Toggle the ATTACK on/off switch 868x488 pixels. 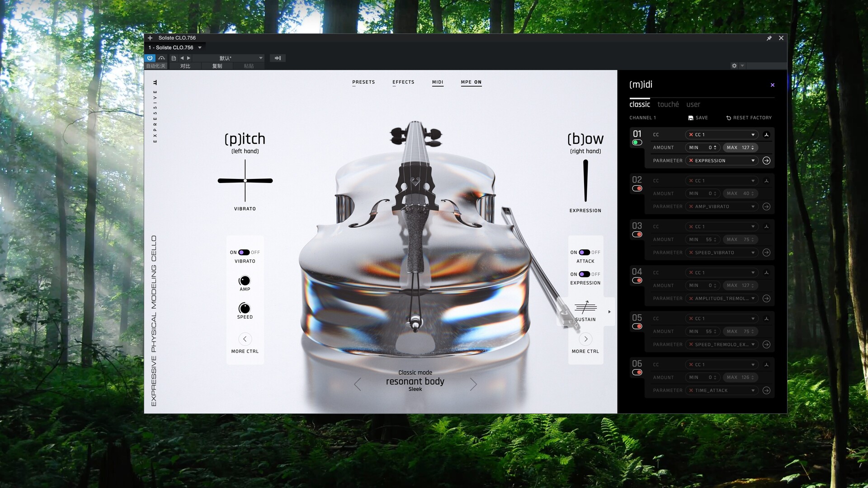coord(584,252)
